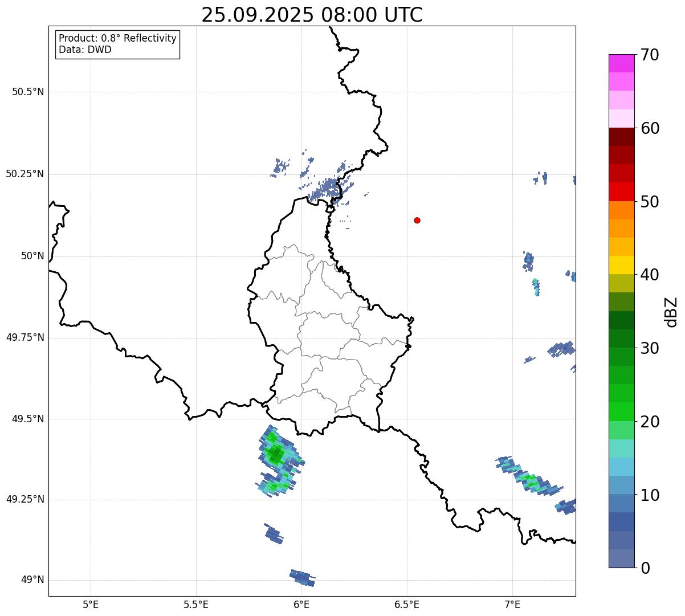Viewport: 685px width, 616px height.
Task: Click the light cyan colorbar segment near 15
Action: (x=621, y=448)
